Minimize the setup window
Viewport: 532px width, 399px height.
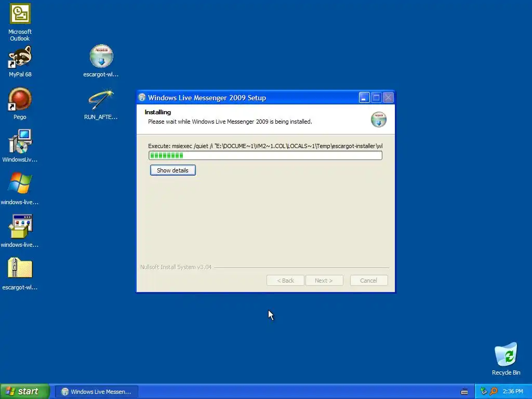coord(364,98)
